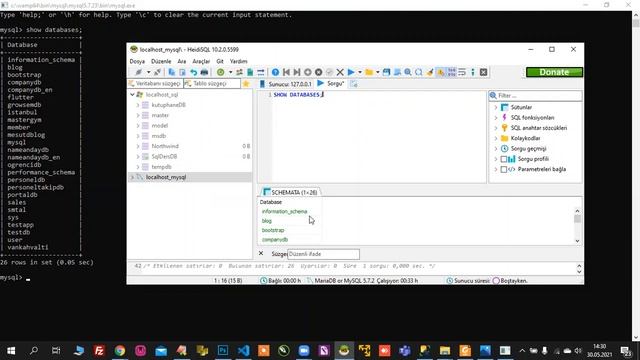Open the Git menu
Screen dimensions: 640x360
click(220, 61)
